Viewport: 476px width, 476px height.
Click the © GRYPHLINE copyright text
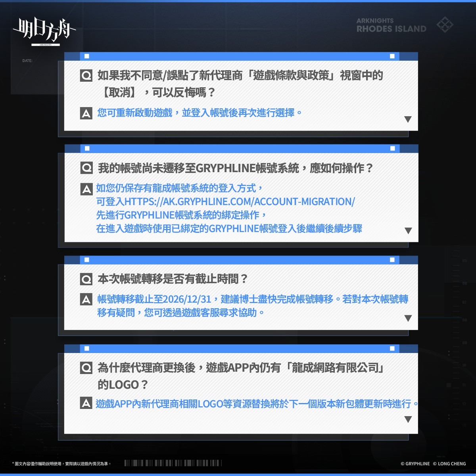tap(415, 464)
